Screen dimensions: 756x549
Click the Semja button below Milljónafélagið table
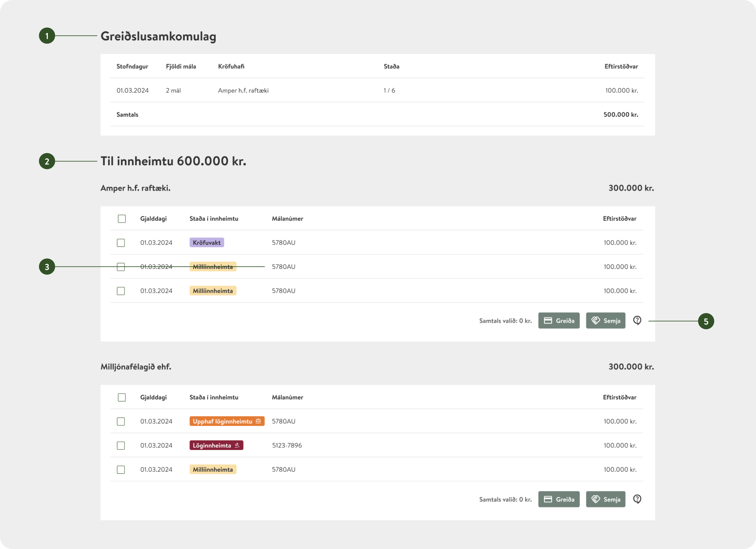pos(606,499)
